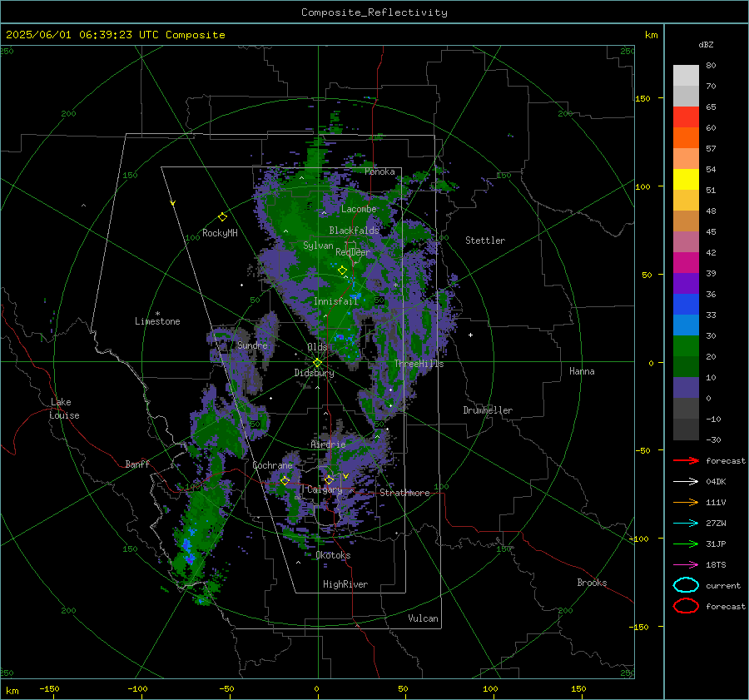
Task: Click the red forecast arrow in legend
Action: tap(686, 460)
